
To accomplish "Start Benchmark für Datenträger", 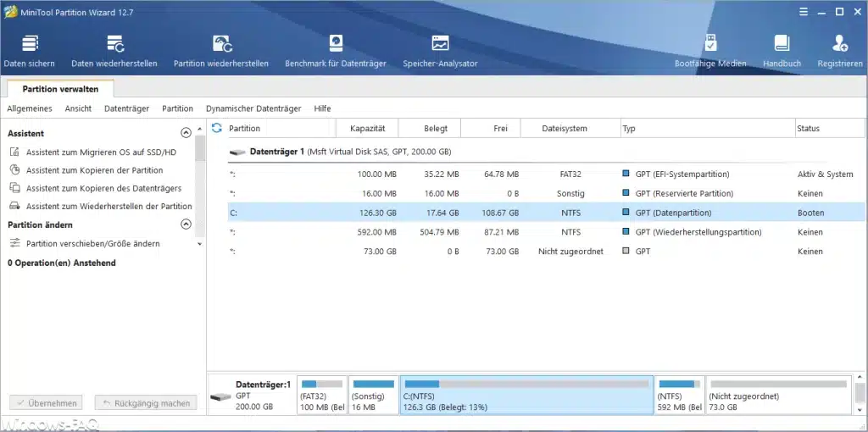I will pyautogui.click(x=336, y=51).
